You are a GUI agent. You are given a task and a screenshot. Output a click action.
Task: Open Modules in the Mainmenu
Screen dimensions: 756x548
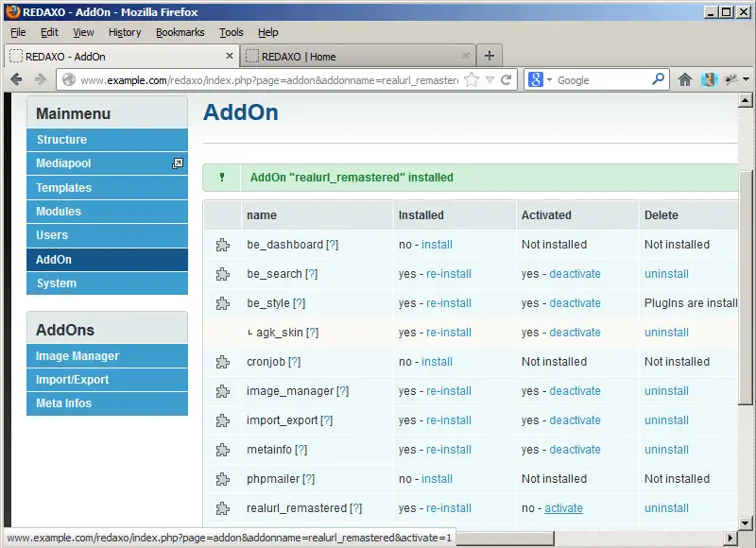107,212
